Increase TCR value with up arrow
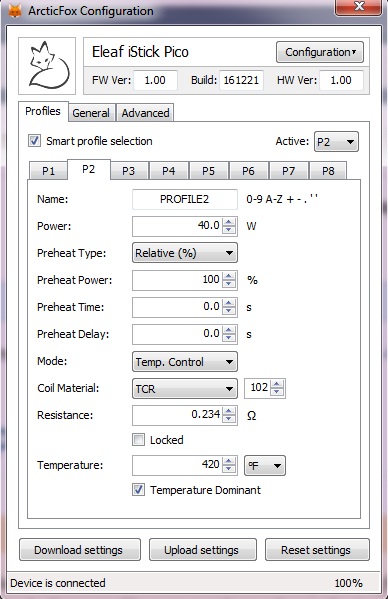 [x=277, y=384]
